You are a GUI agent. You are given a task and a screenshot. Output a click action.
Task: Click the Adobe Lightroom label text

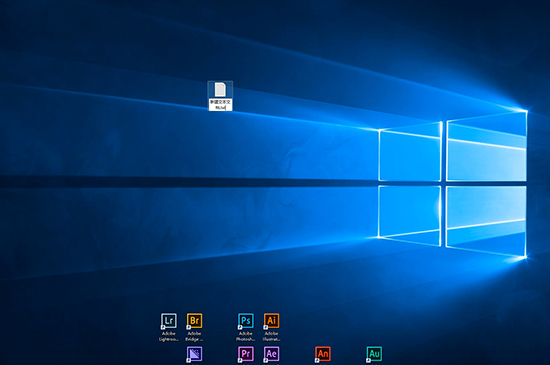coord(169,336)
